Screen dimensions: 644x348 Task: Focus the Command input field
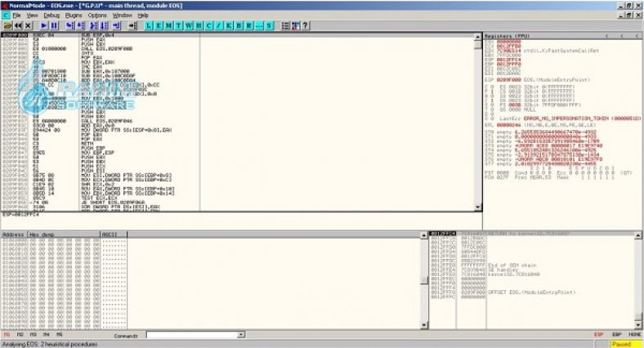tap(192, 335)
